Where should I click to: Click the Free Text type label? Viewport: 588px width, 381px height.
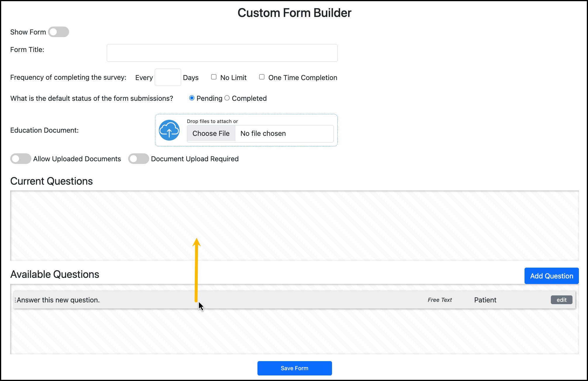pos(440,300)
